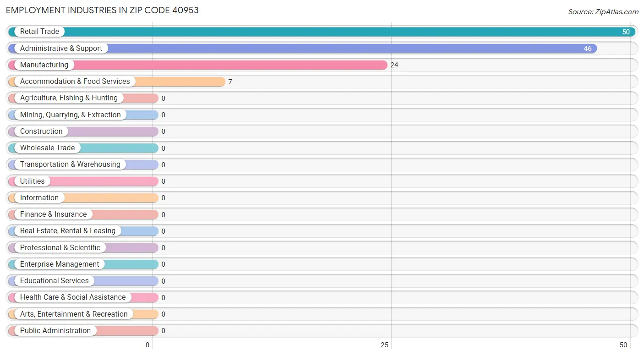
Task: Click Agriculture, Fishing & Hunting label
Action: (69, 98)
